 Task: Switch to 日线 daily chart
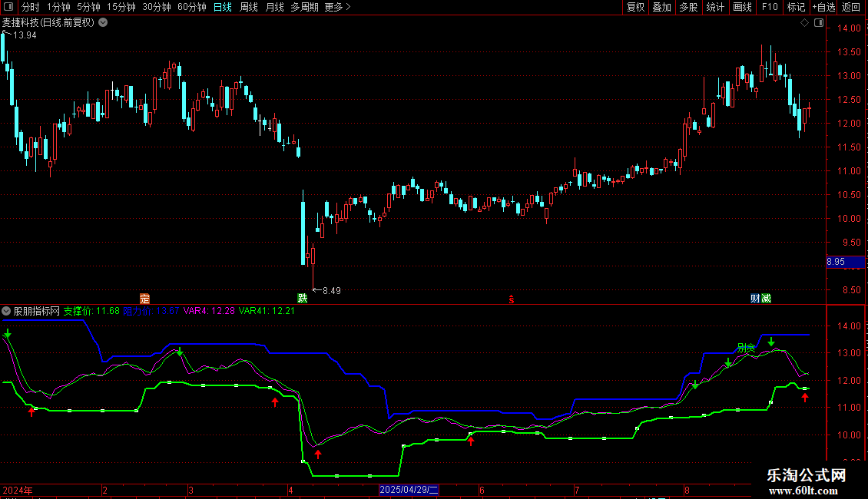pyautogui.click(x=223, y=7)
